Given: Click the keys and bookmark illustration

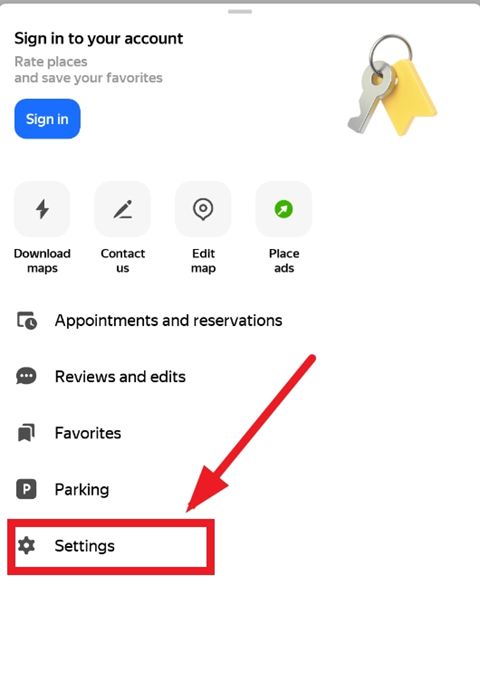Looking at the screenshot, I should pyautogui.click(x=392, y=85).
